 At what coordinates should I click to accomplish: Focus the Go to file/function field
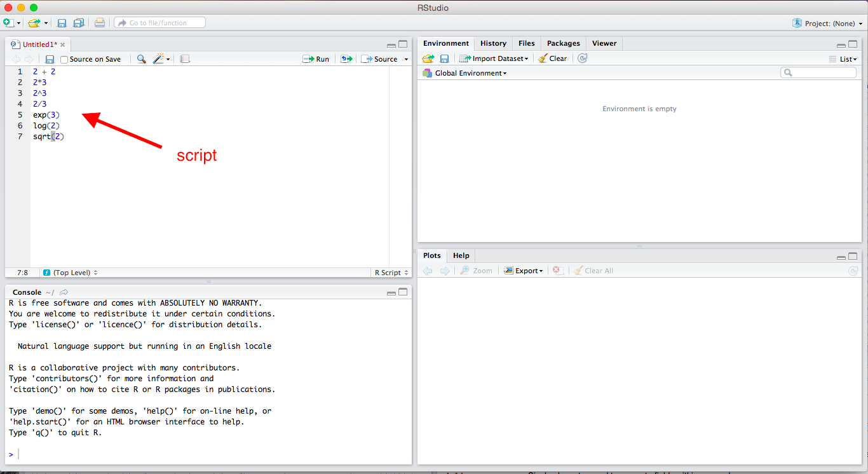pyautogui.click(x=160, y=23)
